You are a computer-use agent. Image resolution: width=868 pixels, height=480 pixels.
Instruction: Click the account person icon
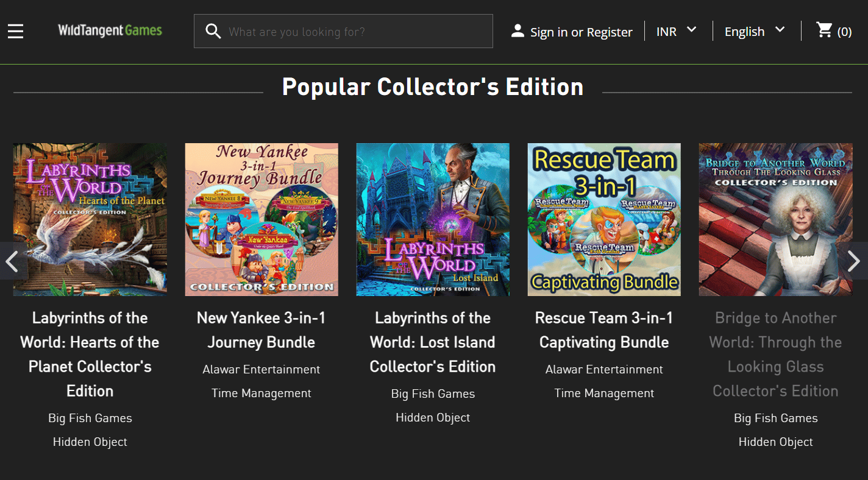(519, 30)
